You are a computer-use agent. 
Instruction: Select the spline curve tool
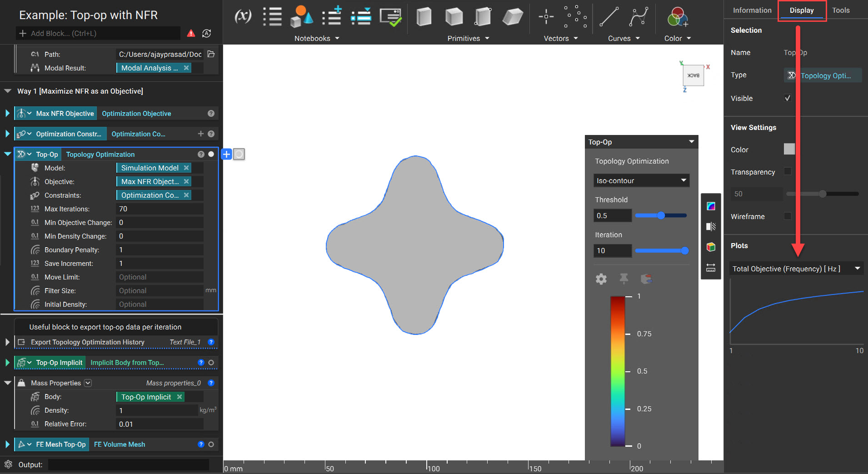[639, 17]
